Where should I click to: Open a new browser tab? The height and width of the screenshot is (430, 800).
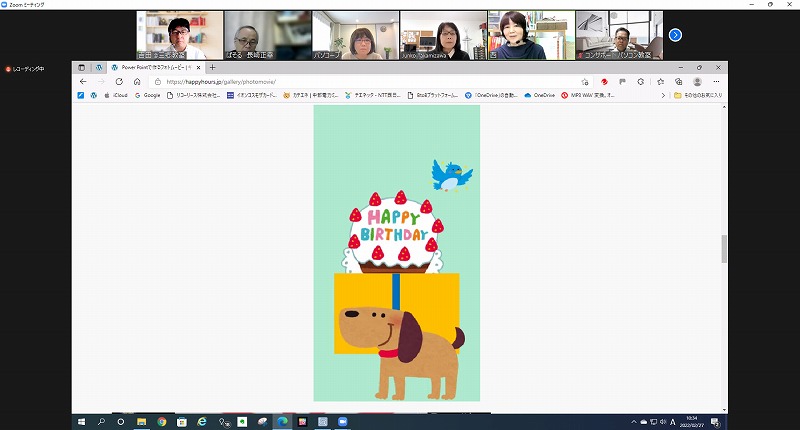(x=212, y=67)
